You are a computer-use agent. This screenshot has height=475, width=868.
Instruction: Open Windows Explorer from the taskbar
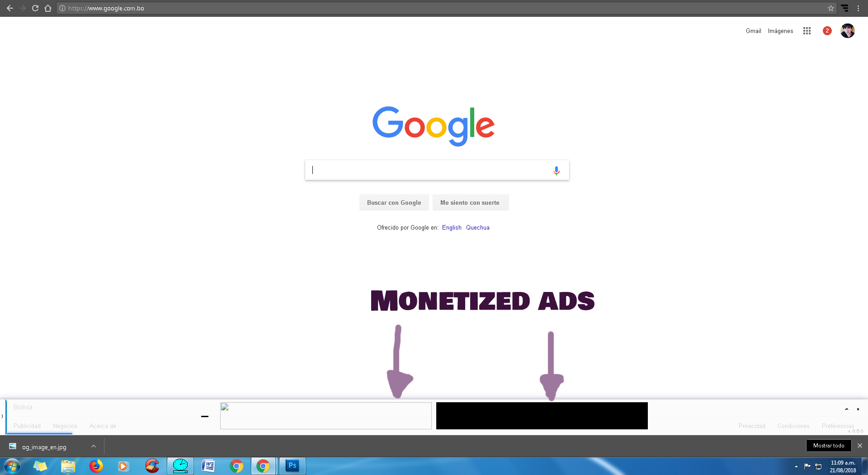point(68,466)
